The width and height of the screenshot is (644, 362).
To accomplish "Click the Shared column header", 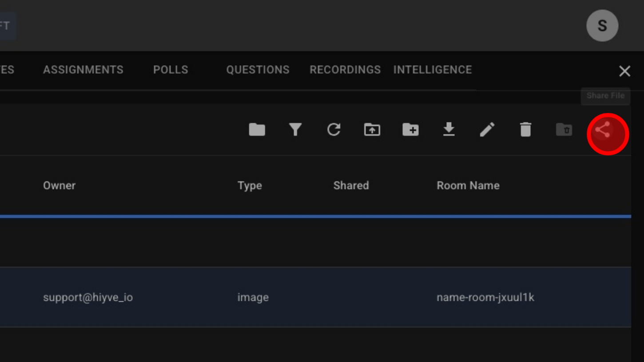I will pos(351,185).
